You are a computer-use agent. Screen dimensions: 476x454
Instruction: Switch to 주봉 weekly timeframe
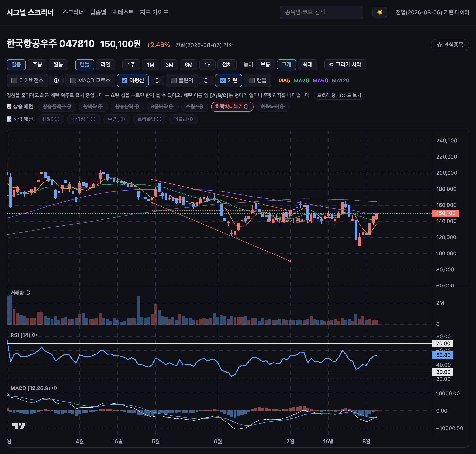point(37,65)
